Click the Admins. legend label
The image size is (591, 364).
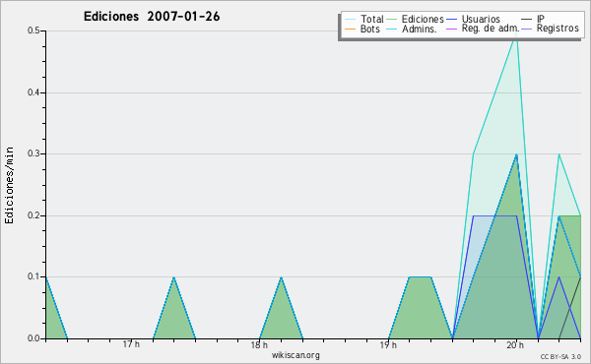(420, 29)
